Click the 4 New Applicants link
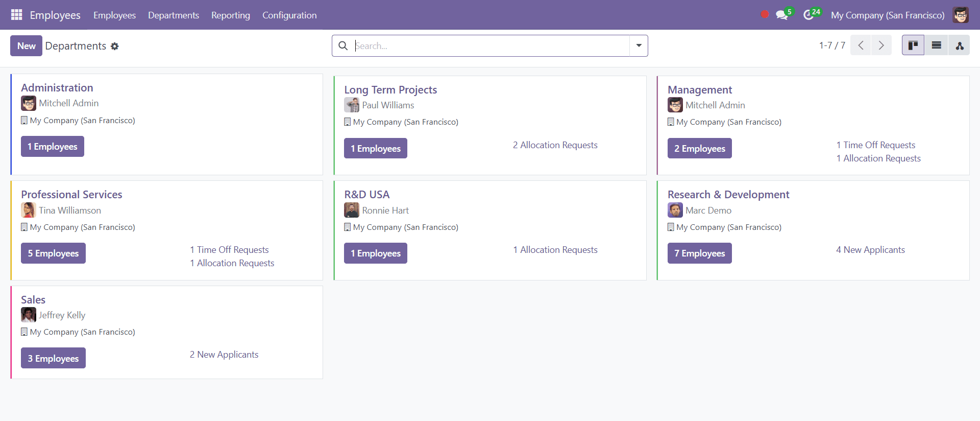Viewport: 980px width, 421px height. tap(870, 250)
